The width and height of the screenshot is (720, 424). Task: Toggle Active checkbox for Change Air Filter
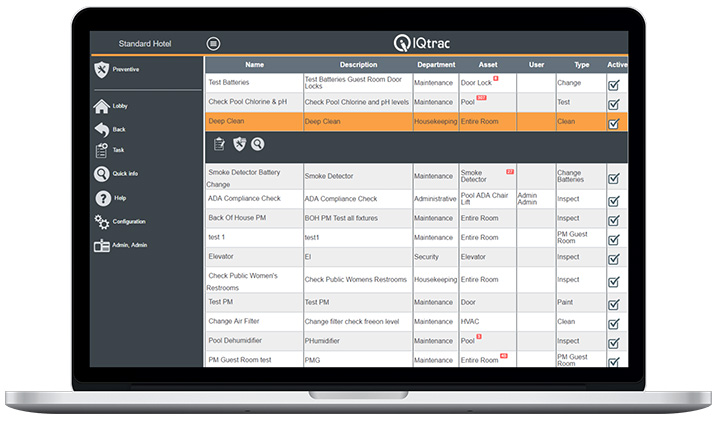click(x=614, y=322)
